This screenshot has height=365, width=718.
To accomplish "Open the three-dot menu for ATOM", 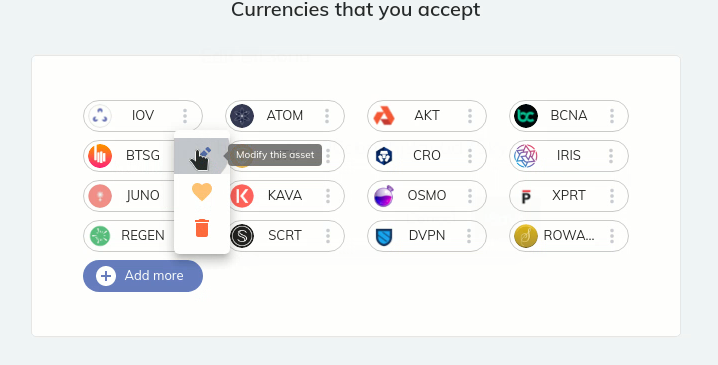I will coord(327,116).
